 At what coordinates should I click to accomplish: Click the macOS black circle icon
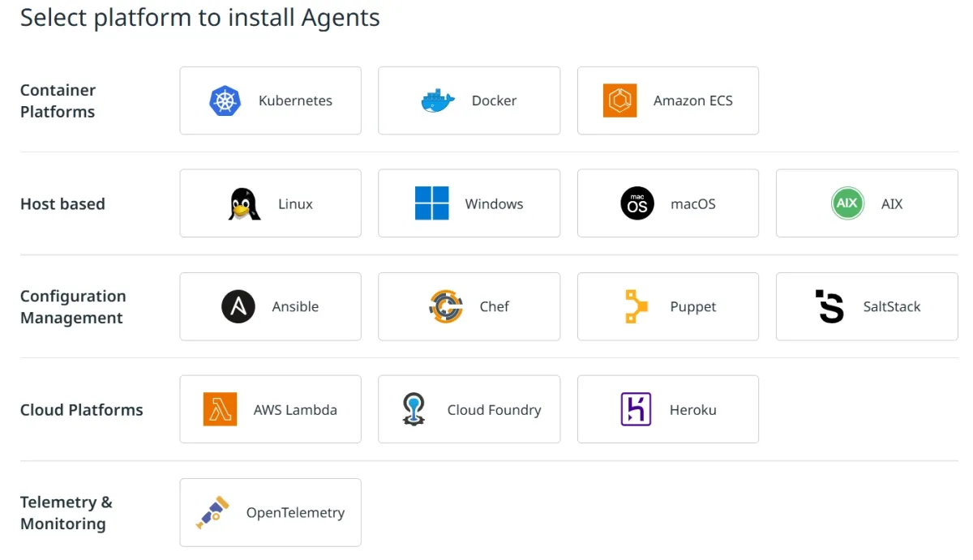637,203
